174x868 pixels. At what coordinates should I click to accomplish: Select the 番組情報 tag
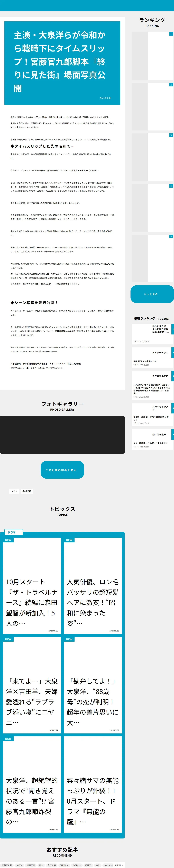click(x=27, y=491)
